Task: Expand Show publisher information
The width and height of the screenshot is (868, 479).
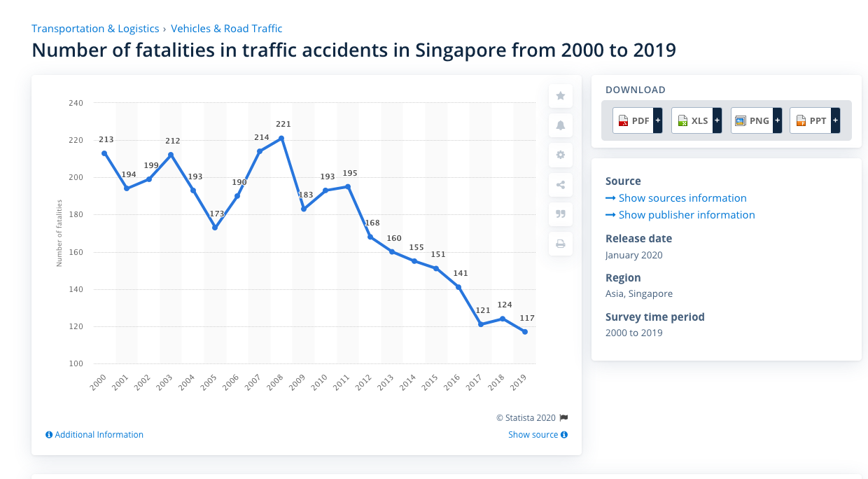Action: tap(686, 215)
